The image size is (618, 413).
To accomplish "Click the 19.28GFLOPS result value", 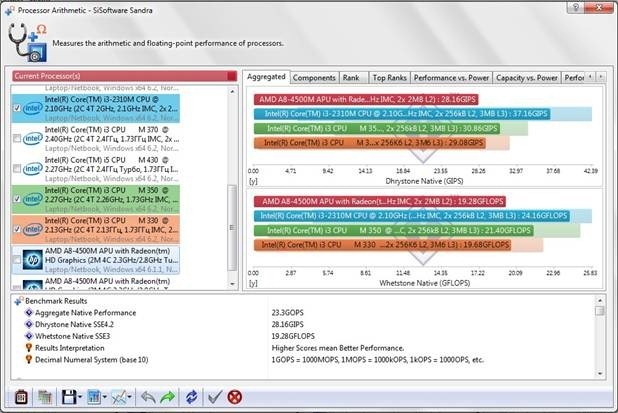I will (293, 336).
